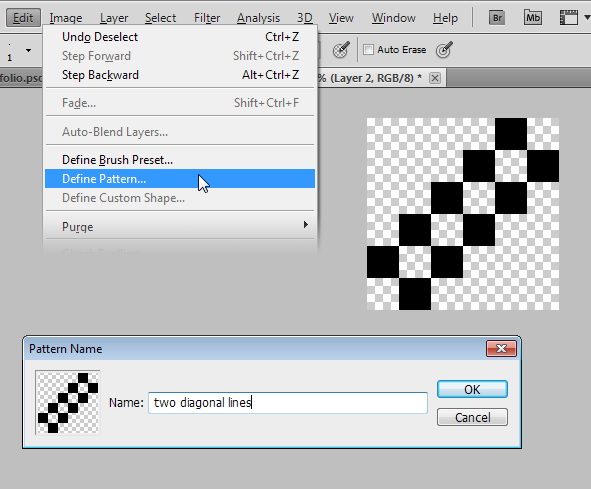Close the Pattern Name dialog
Screen dimensions: 591x489
click(501, 348)
